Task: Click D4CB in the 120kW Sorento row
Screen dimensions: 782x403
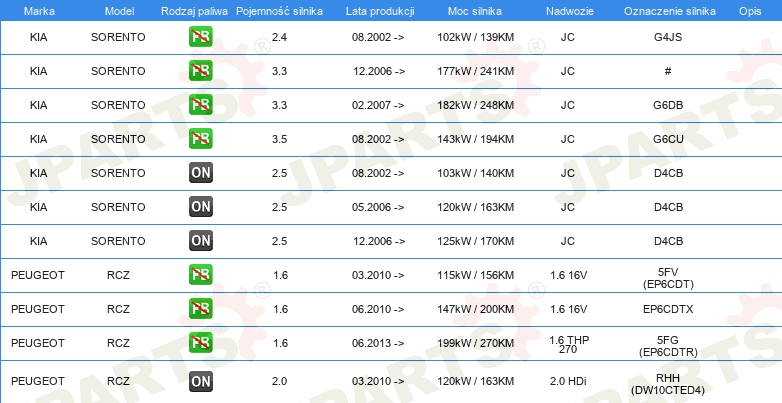Action: (x=668, y=206)
